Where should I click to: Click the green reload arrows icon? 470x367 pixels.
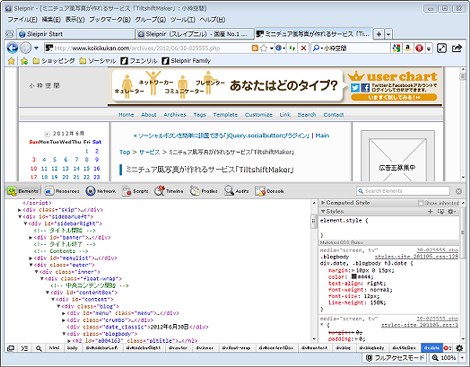click(292, 48)
